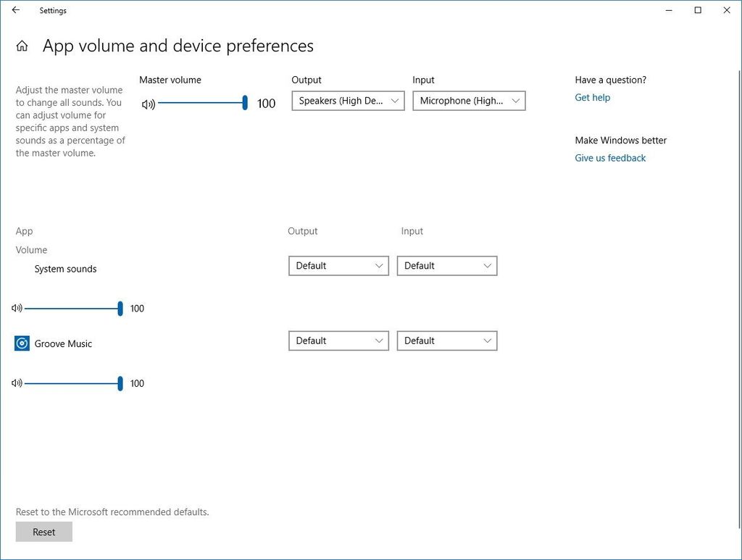Open the Get help link
Image resolution: width=742 pixels, height=560 pixels.
(x=592, y=97)
